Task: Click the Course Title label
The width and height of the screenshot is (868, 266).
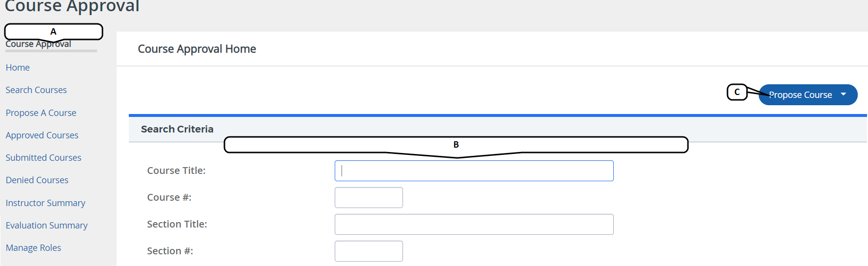Action: pos(176,171)
